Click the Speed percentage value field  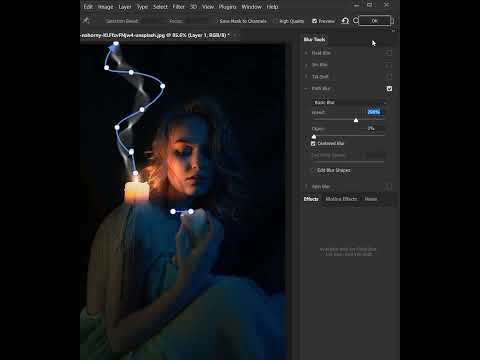(x=375, y=112)
